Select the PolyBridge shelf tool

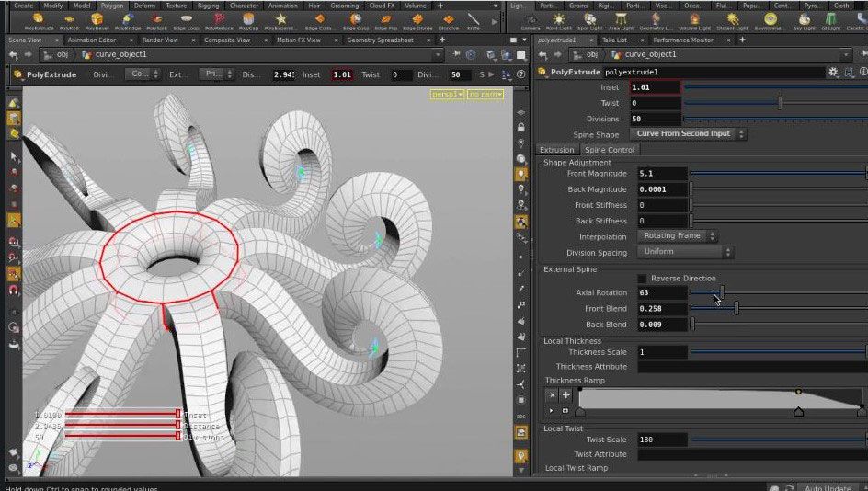[127, 22]
